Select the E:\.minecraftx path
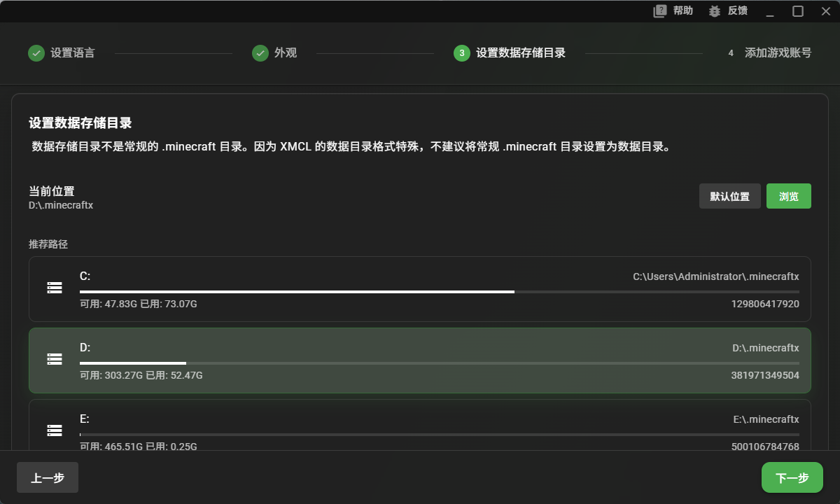The image size is (840, 504). pyautogui.click(x=766, y=419)
